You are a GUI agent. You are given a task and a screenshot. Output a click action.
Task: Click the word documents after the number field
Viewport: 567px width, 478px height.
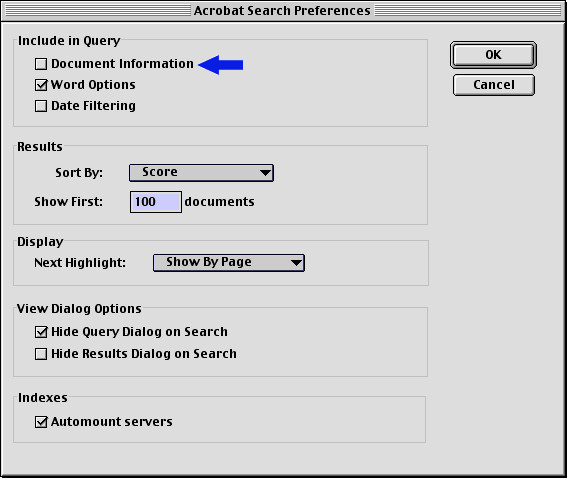[x=219, y=201]
